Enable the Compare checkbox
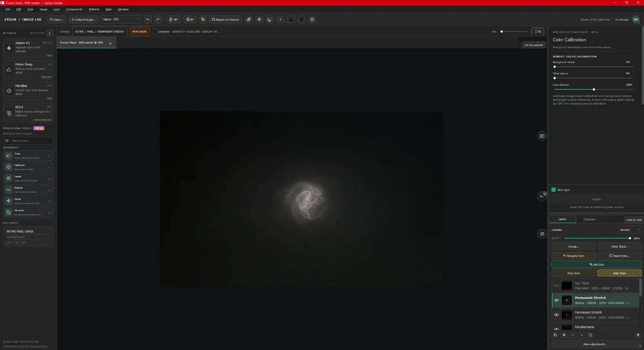This screenshot has height=350, width=644. [x=154, y=31]
